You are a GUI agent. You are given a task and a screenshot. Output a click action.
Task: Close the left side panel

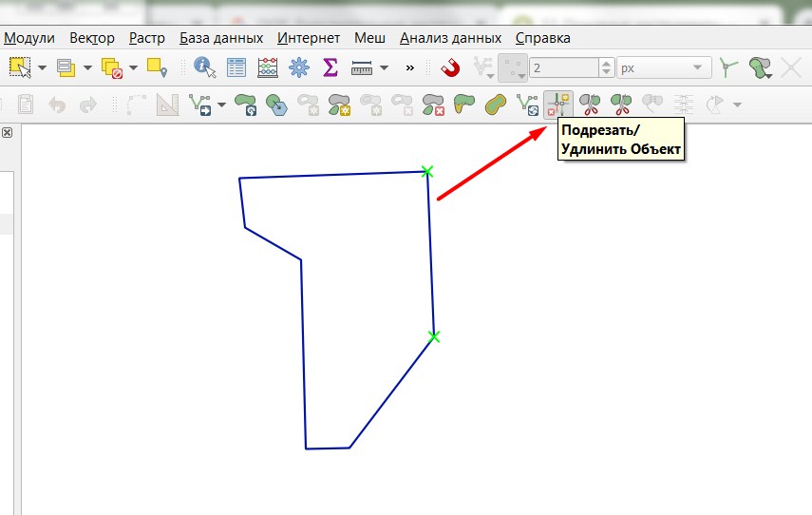pyautogui.click(x=7, y=133)
